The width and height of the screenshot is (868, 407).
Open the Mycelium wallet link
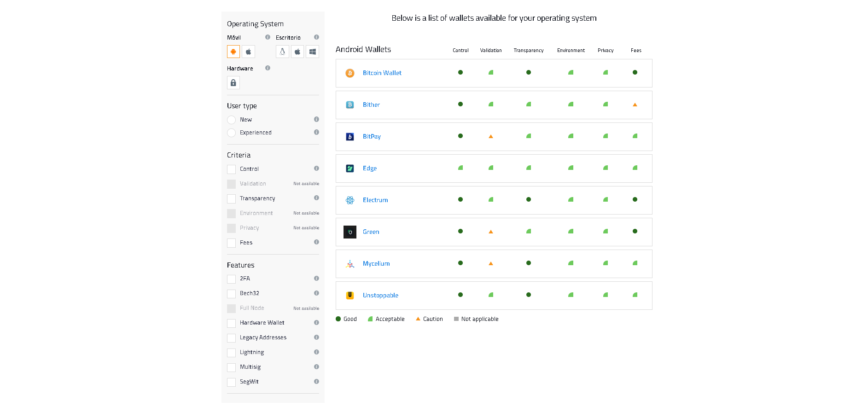pos(376,264)
